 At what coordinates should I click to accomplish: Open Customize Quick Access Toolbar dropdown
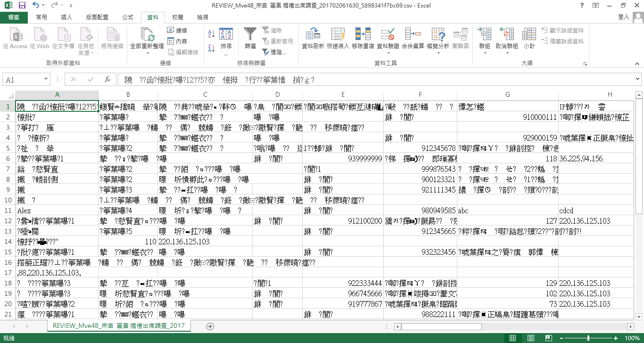pos(71,6)
